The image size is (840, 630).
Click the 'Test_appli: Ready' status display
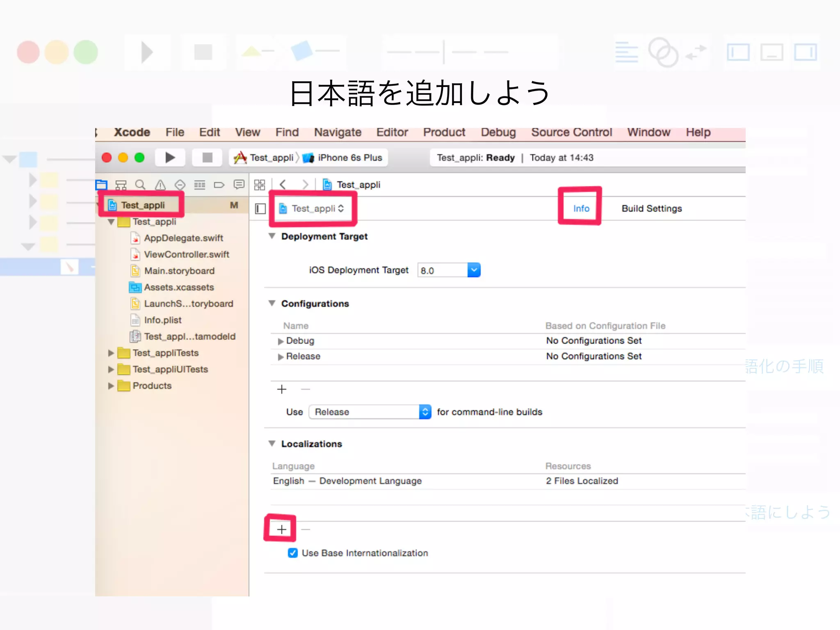476,157
